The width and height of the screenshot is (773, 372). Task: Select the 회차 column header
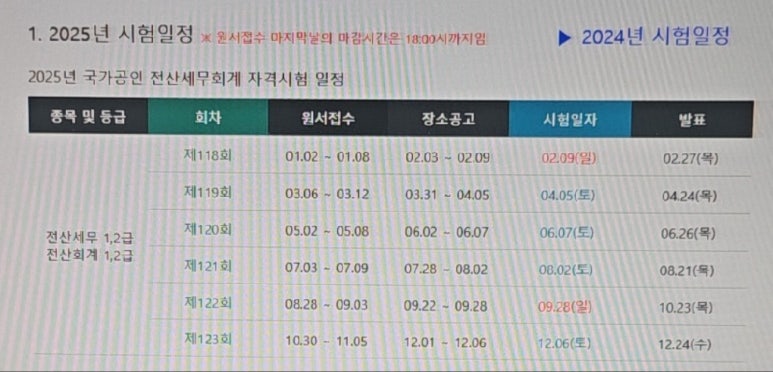click(209, 117)
